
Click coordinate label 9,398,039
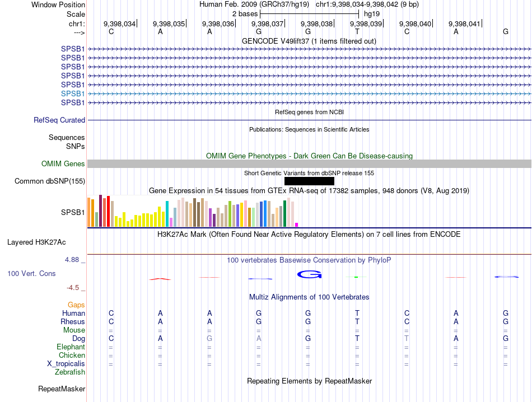[x=366, y=24]
